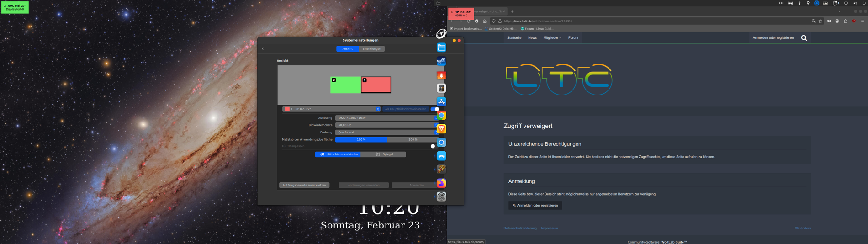Open the Brave browser dock icon

coord(441,129)
